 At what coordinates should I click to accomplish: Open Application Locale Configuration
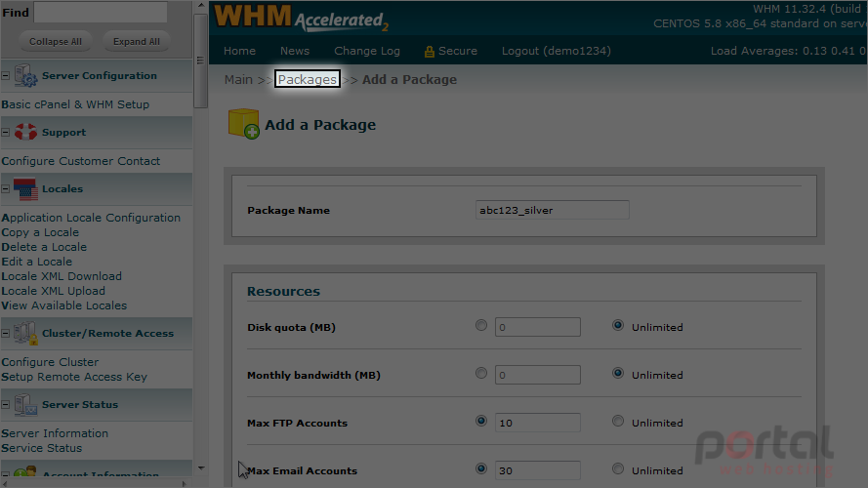91,218
